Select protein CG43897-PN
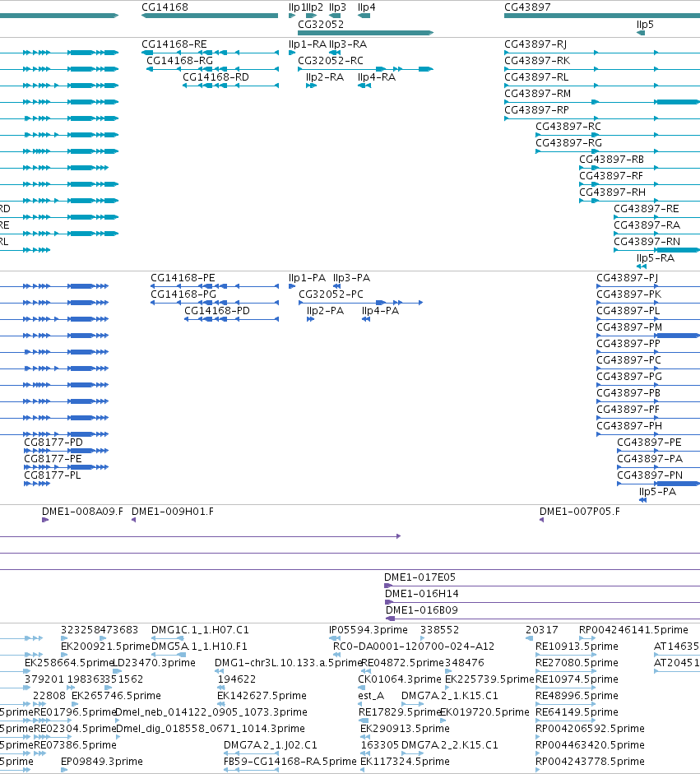This screenshot has height=774, width=700. 650,475
